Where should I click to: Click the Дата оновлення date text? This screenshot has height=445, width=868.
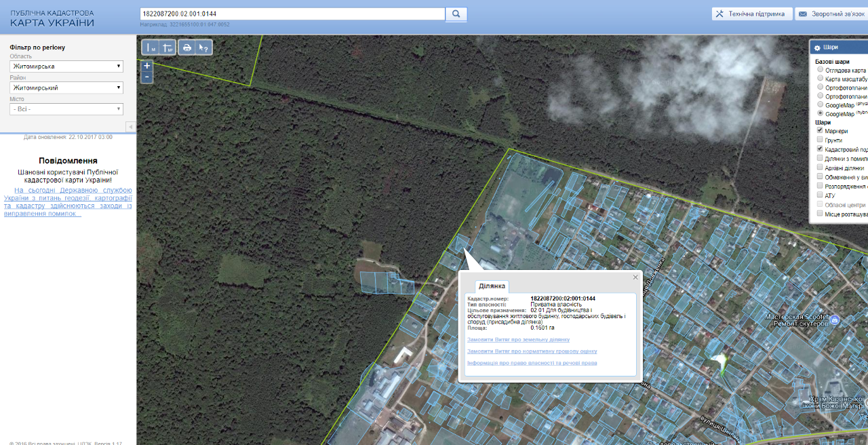pos(68,137)
